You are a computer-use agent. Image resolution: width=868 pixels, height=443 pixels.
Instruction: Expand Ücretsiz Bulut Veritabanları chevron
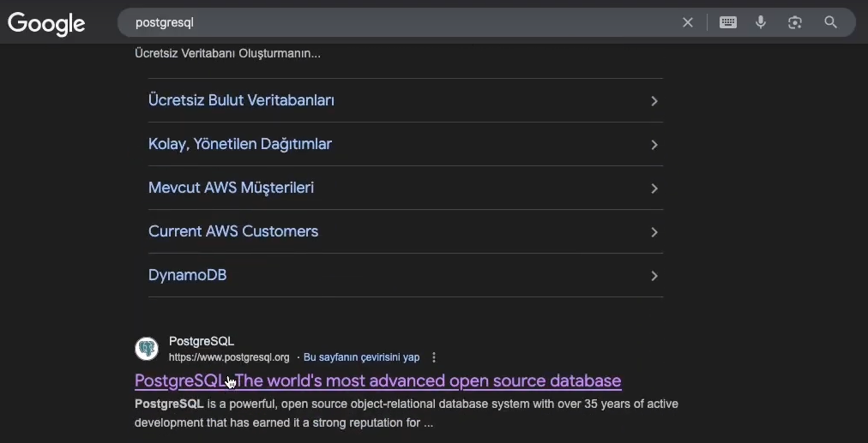pyautogui.click(x=654, y=101)
